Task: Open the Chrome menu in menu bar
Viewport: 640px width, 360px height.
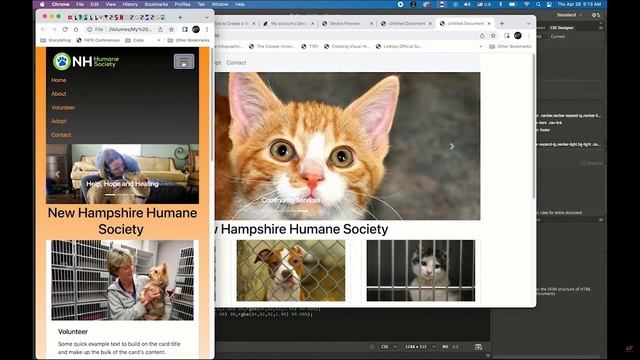Action: tap(60, 4)
